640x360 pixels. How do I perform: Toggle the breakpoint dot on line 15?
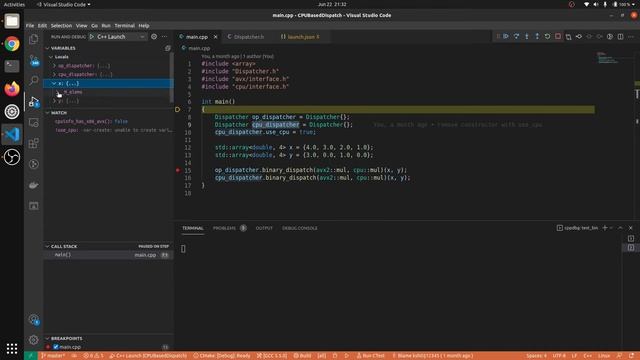tap(178, 170)
